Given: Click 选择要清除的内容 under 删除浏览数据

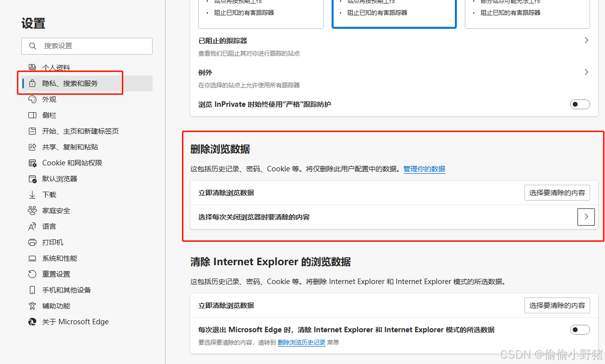Looking at the screenshot, I should [x=557, y=193].
